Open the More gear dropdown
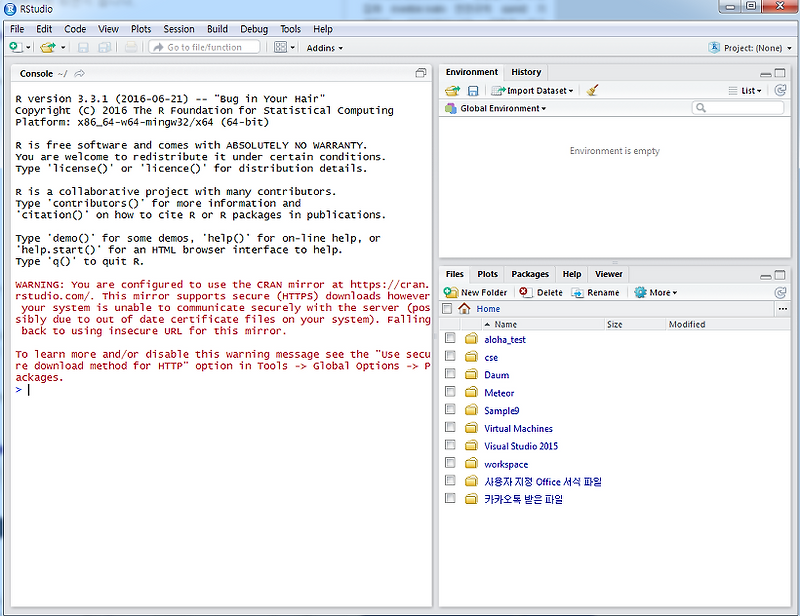The image size is (800, 616). 656,292
